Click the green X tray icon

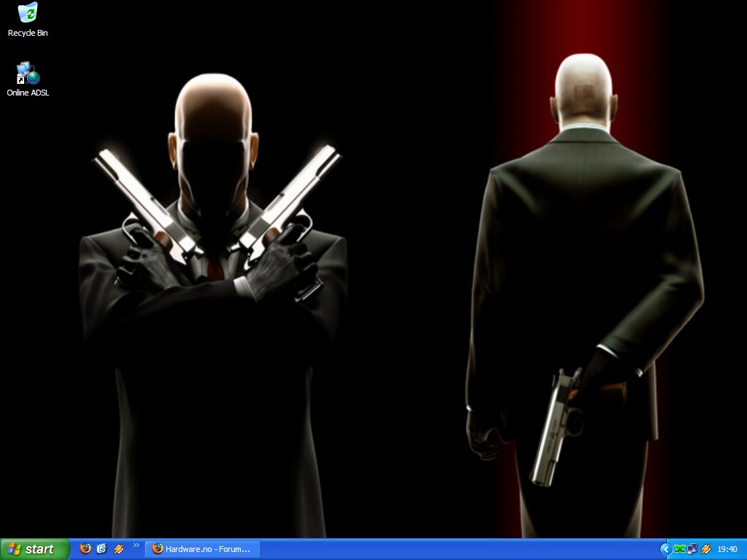click(x=679, y=549)
